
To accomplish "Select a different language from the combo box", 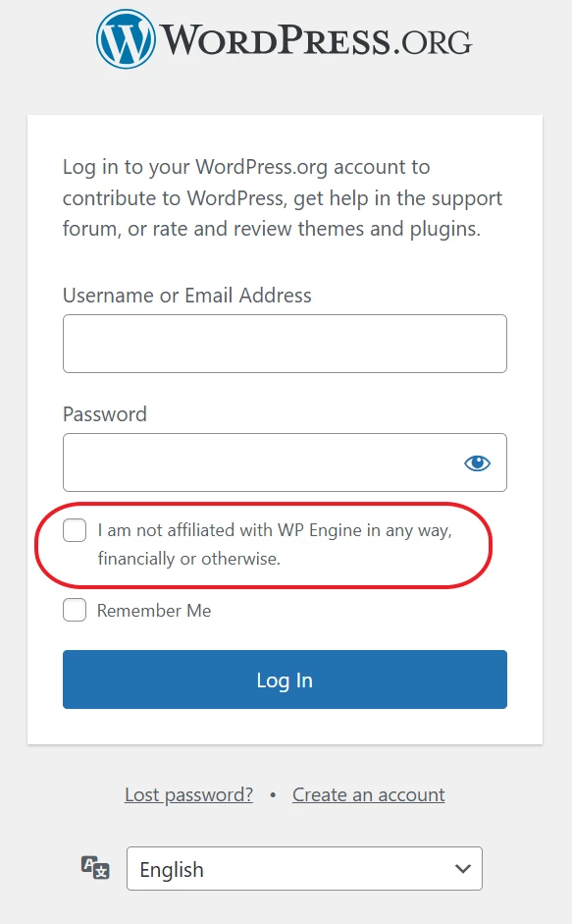I will pos(304,868).
